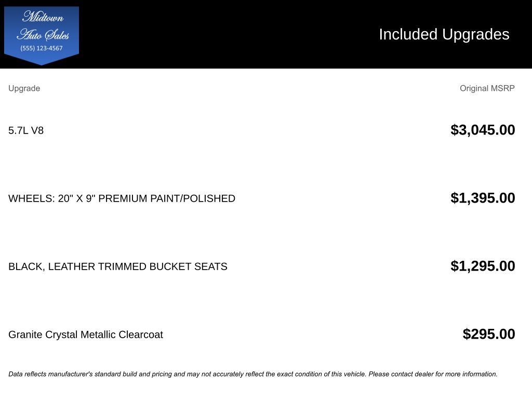Screen dimensions: 532x399
Task: Click the "Auto Sales" script text in logo
Action: [43, 35]
